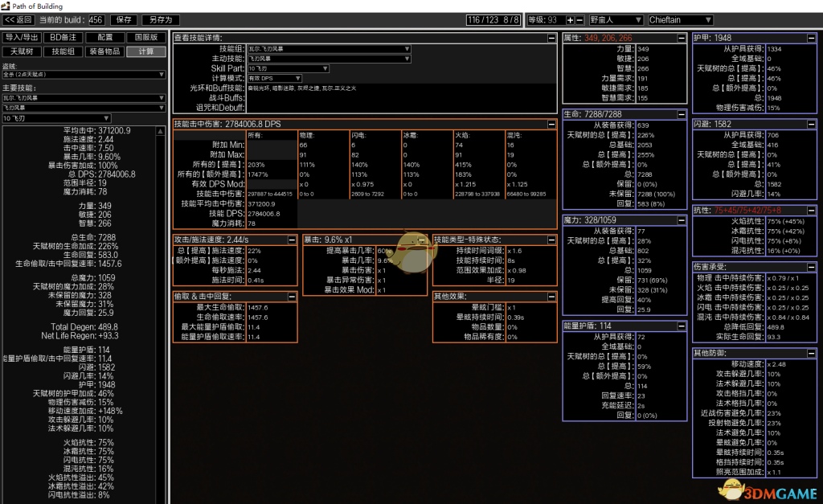Screen dimensions: 823x504
Task: Open the sidebar 10 飞刃 skill part dropdown
Action: [x=56, y=118]
